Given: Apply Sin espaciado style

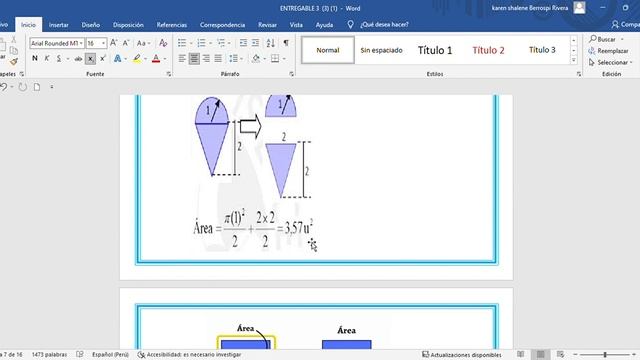Looking at the screenshot, I should pos(381,50).
